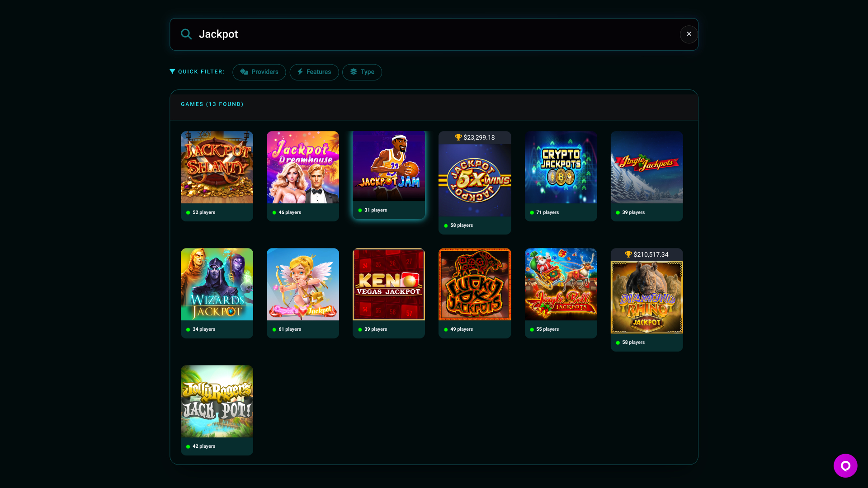Click the $210,517.34 jackpot trophy icon
The image size is (868, 488).
coord(628,254)
